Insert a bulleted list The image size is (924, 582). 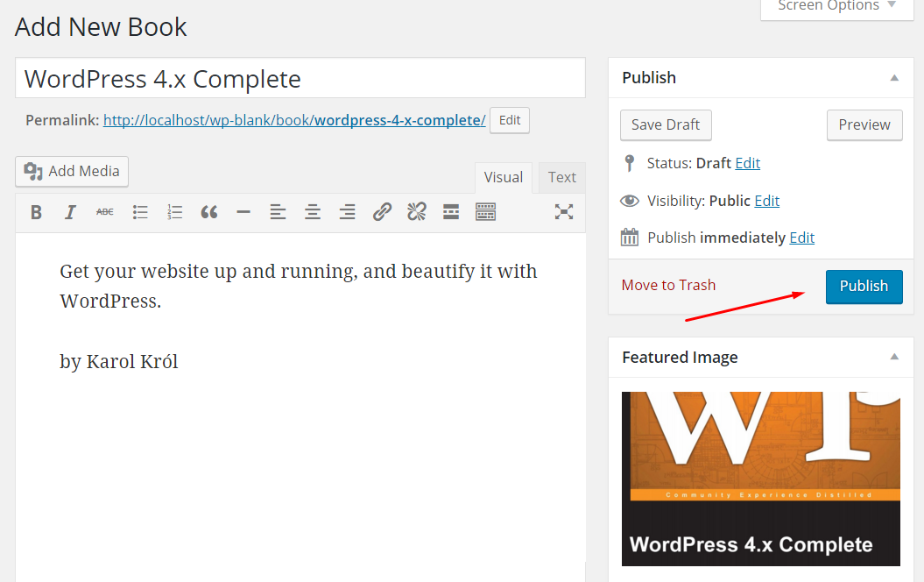[x=139, y=212]
